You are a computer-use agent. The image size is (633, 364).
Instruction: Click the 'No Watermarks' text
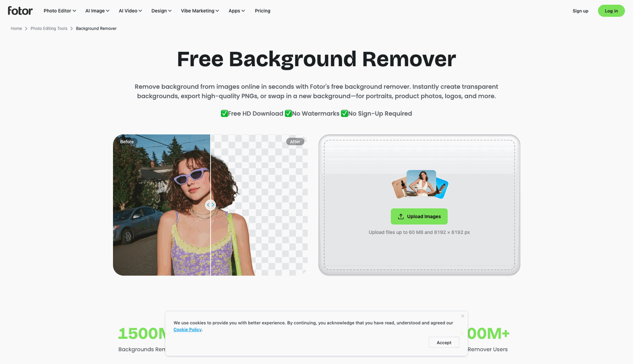pyautogui.click(x=316, y=114)
